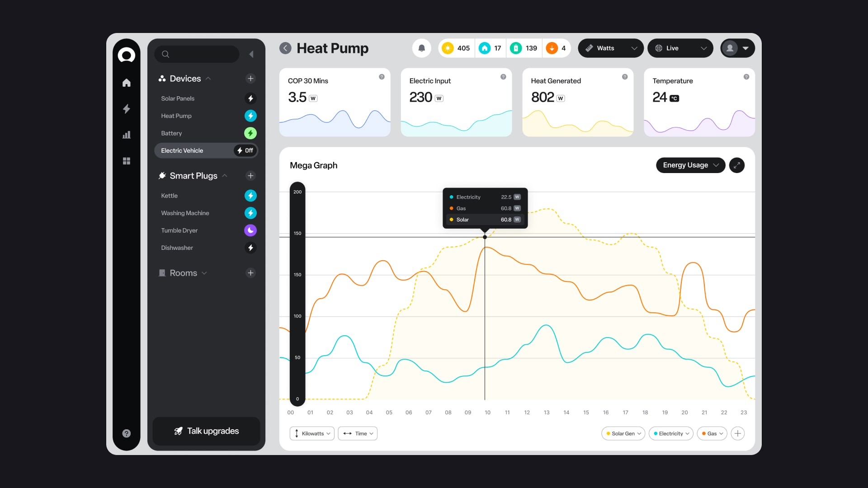
Task: Click the help question mark in rail
Action: (127, 433)
